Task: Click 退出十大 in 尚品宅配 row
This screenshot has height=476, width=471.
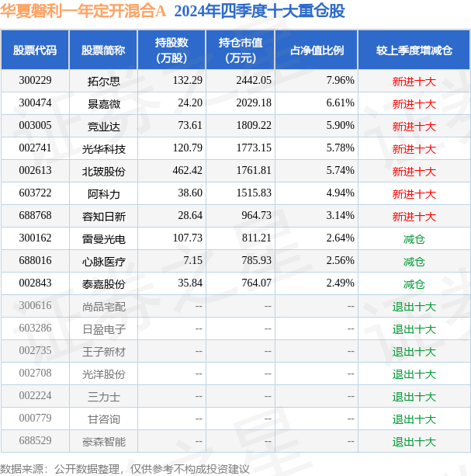Action: (414, 306)
